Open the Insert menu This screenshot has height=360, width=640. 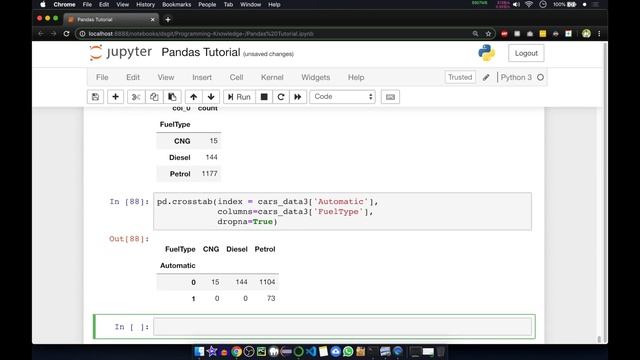pyautogui.click(x=202, y=77)
